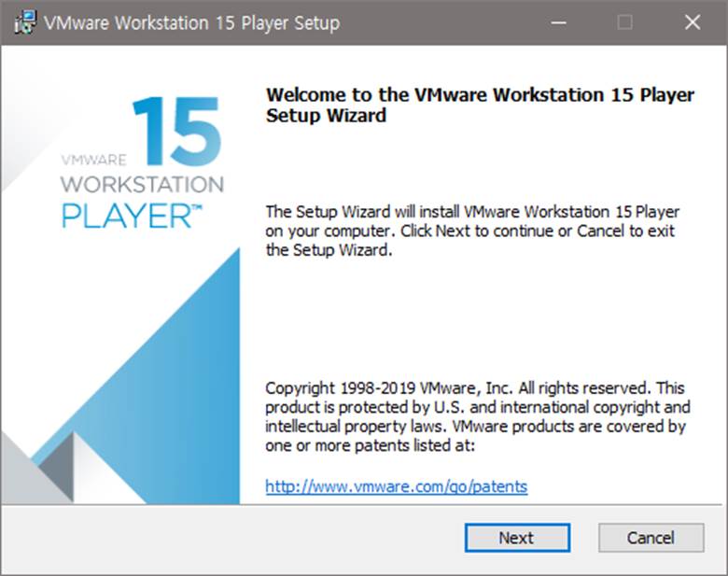Click the "VMware Workstation 15 Player Setup" window title
The height and width of the screenshot is (576, 728).
191,22
